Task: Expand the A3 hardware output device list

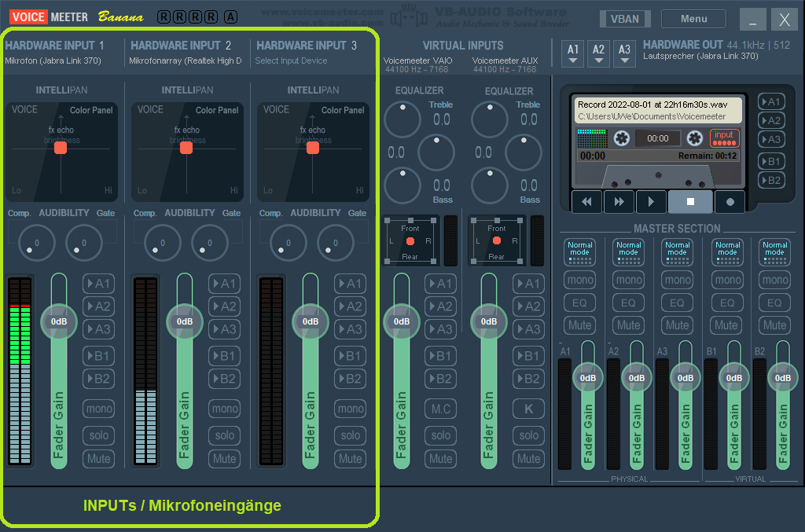Action: [624, 53]
